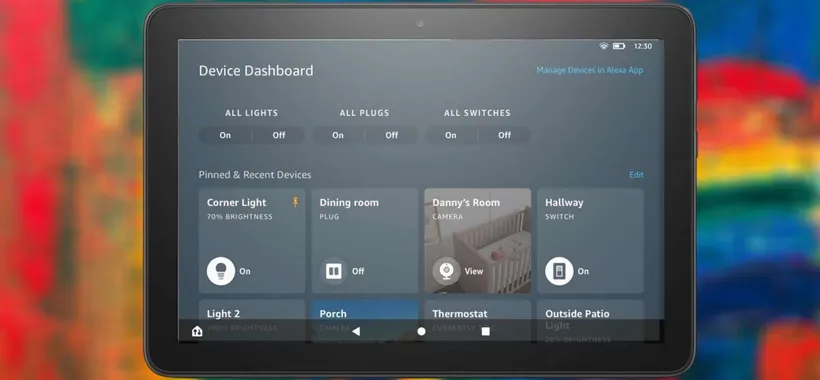Image resolution: width=820 pixels, height=380 pixels.
Task: Open the Porch camera card
Action: click(x=365, y=320)
